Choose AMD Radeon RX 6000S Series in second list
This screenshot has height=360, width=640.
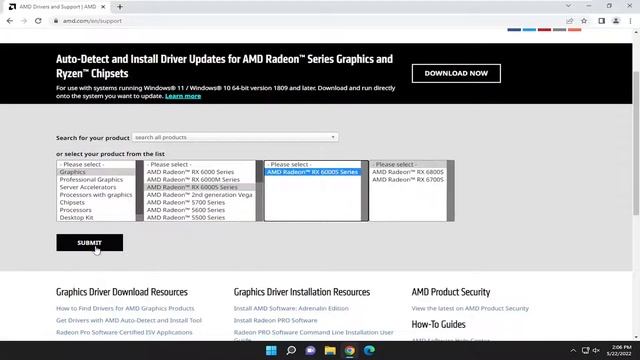[x=200, y=187]
